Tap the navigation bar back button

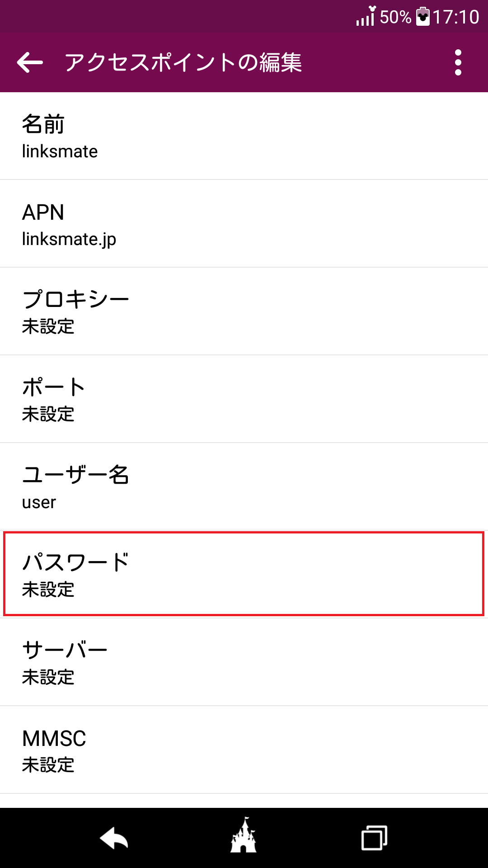[x=114, y=839]
